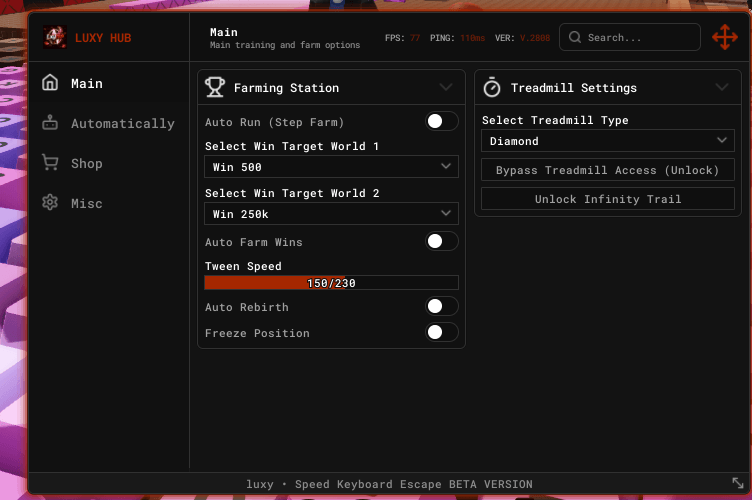Click the gear icon beside Misc
The image size is (752, 500).
(x=50, y=202)
